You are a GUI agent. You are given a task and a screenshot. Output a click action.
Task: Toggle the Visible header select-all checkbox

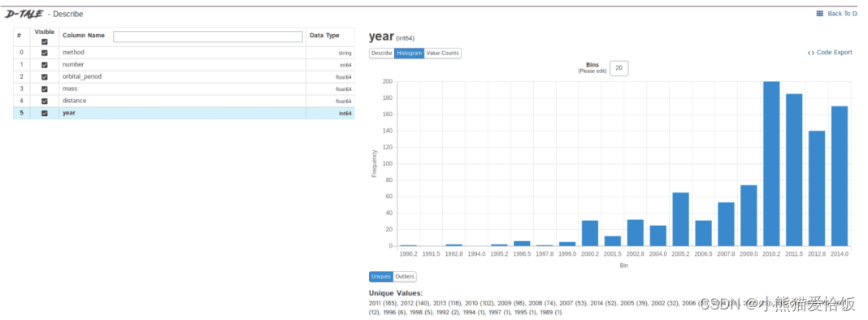(45, 41)
